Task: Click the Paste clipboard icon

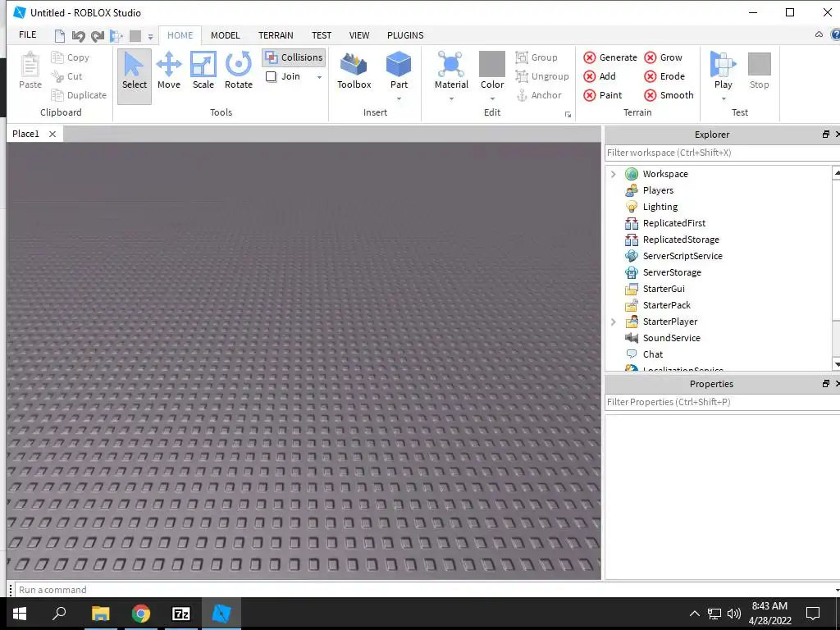Action: [x=30, y=64]
